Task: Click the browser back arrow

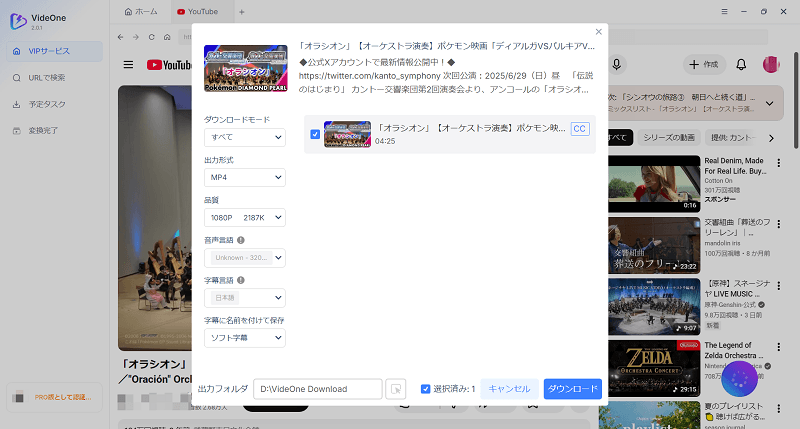Action: click(120, 37)
